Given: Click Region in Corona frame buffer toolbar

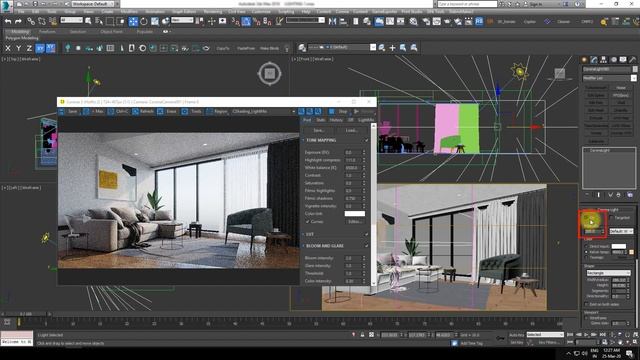Looking at the screenshot, I should 217,111.
